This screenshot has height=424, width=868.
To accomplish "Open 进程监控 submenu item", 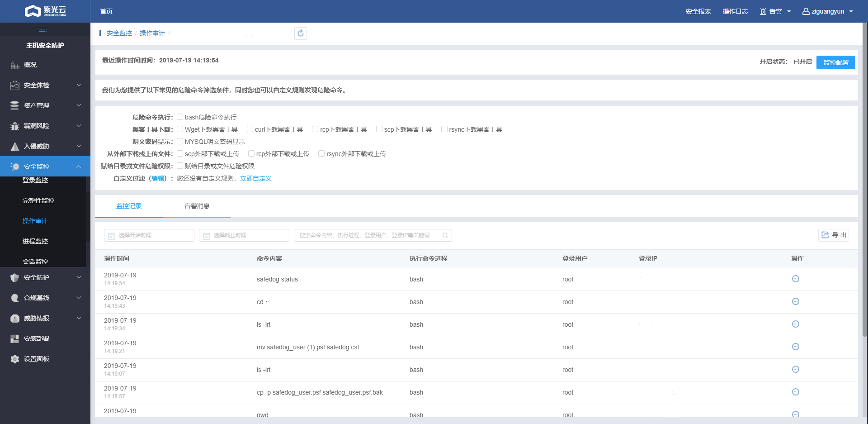I will click(35, 241).
